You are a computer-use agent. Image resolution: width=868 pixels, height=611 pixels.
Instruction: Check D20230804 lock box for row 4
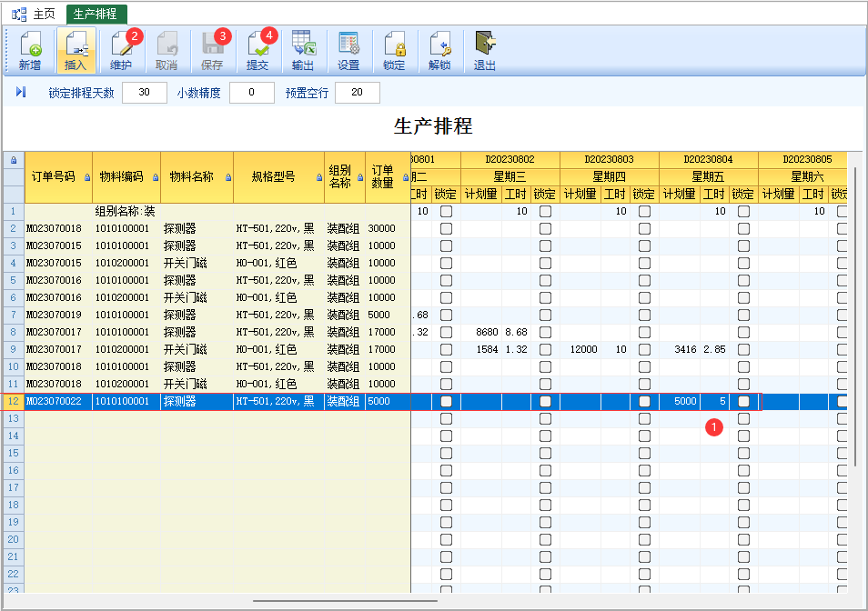pyautogui.click(x=743, y=263)
